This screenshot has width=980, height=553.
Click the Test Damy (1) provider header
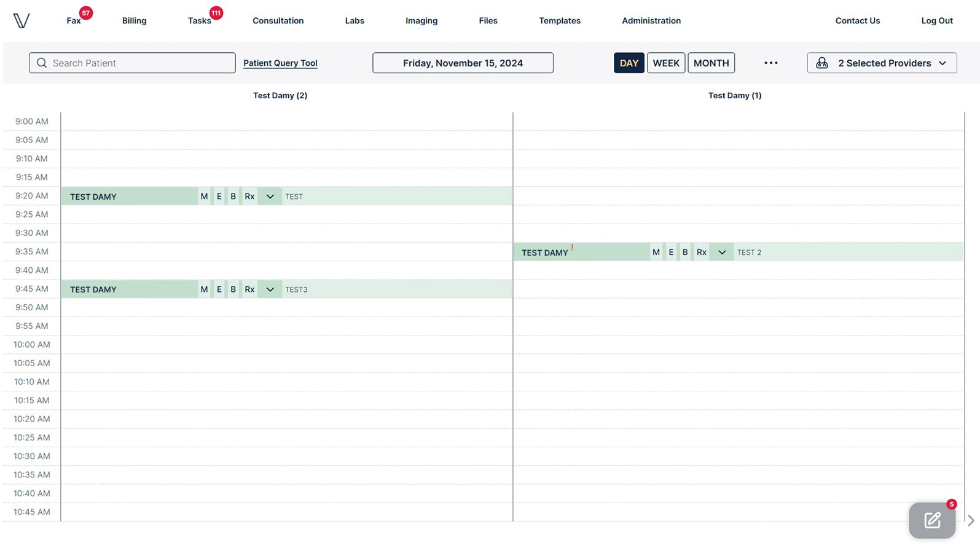tap(735, 95)
